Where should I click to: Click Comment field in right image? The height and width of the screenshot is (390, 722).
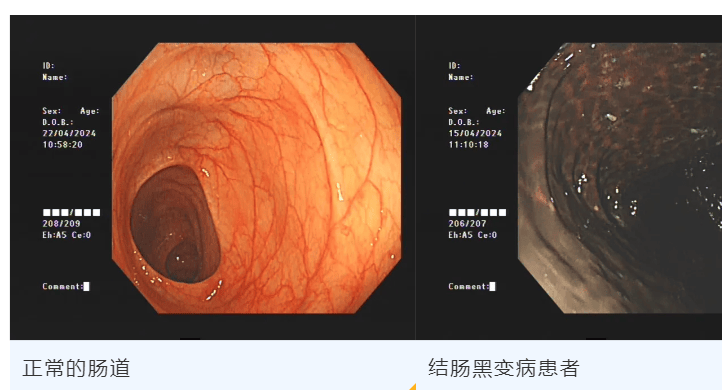point(472,286)
